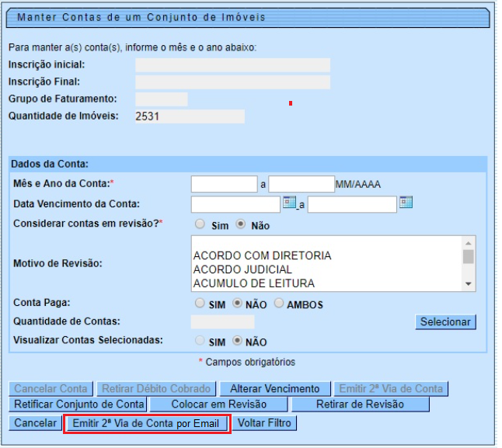
Task: Click the Inscrição inicial field
Action: click(232, 65)
